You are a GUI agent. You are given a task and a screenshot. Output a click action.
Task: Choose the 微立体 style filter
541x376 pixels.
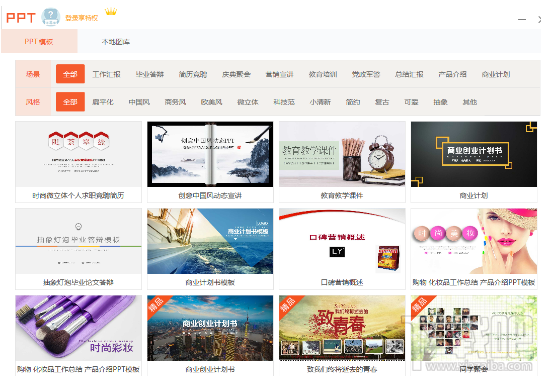248,102
